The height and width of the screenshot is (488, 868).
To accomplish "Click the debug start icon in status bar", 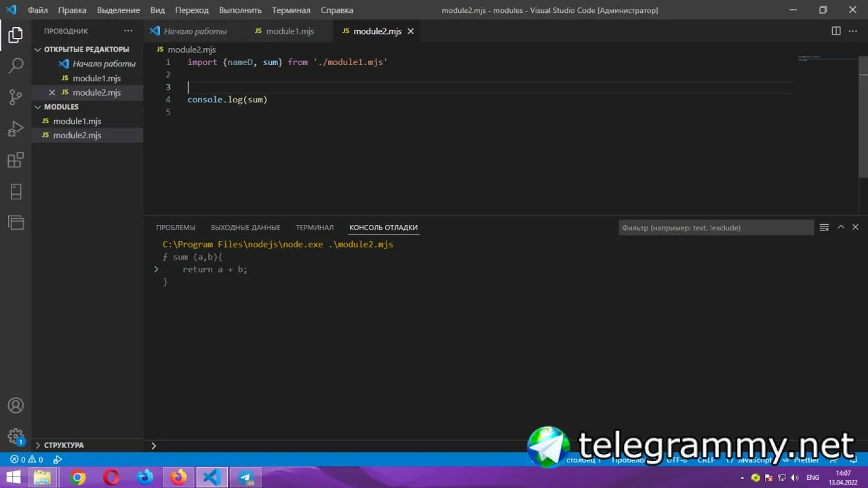I will [x=58, y=460].
